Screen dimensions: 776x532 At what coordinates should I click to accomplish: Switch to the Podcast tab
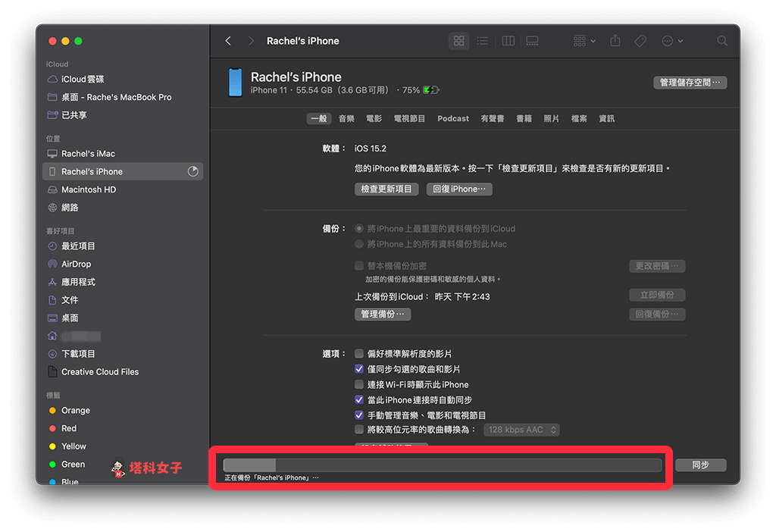[453, 118]
